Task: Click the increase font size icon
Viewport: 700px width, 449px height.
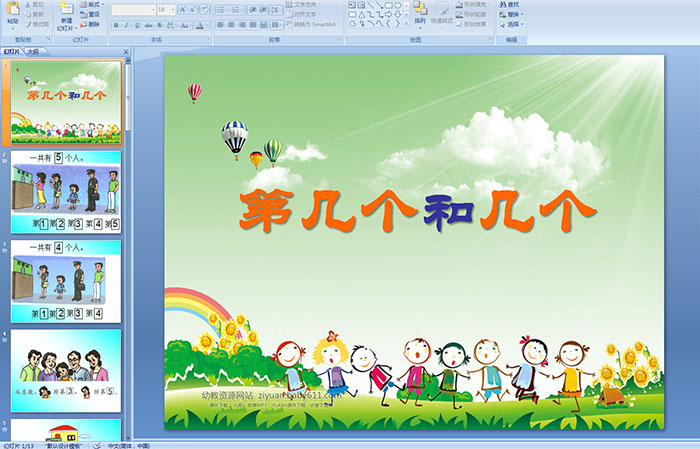Action: coord(183,9)
